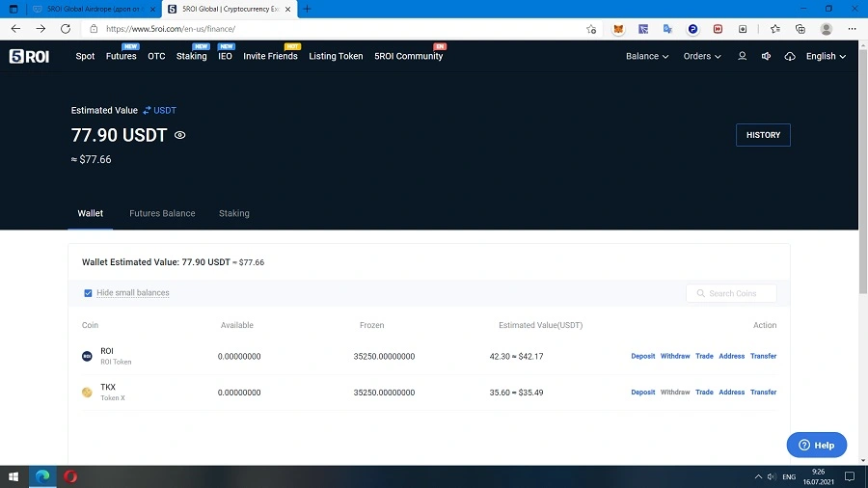The image size is (868, 488).
Task: Open translate extension icon
Action: (667, 29)
